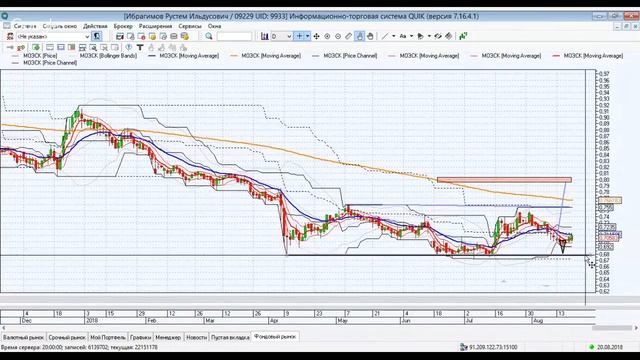The image size is (640, 360).
Task: Toggle the highlighted pointer hand tool
Action: [x=359, y=36]
